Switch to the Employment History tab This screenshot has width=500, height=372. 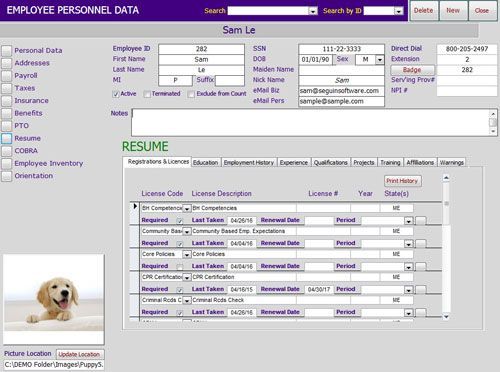pyautogui.click(x=249, y=163)
